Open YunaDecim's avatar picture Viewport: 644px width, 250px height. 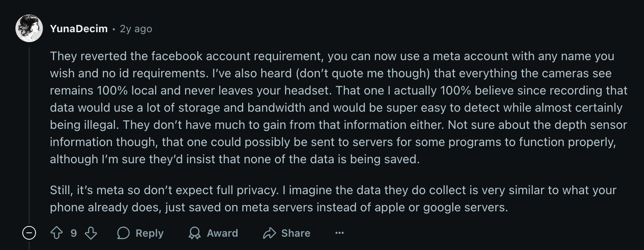pos(29,29)
